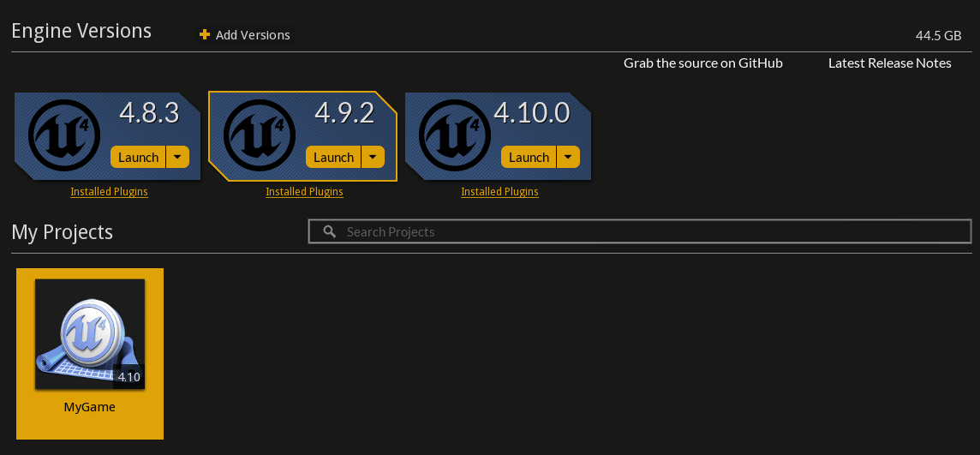This screenshot has width=980, height=455.
Task: Click the My Projects heading
Action: pos(62,232)
